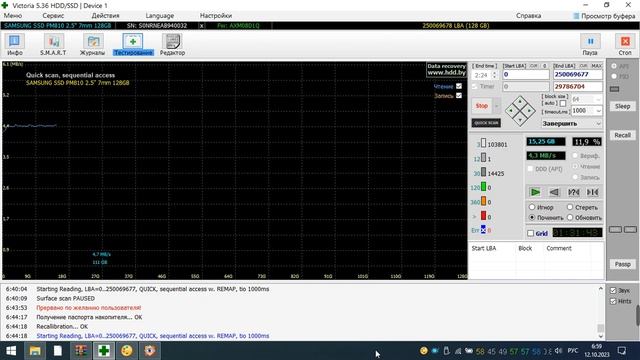Click the Просмотр буфера icon

[576, 16]
